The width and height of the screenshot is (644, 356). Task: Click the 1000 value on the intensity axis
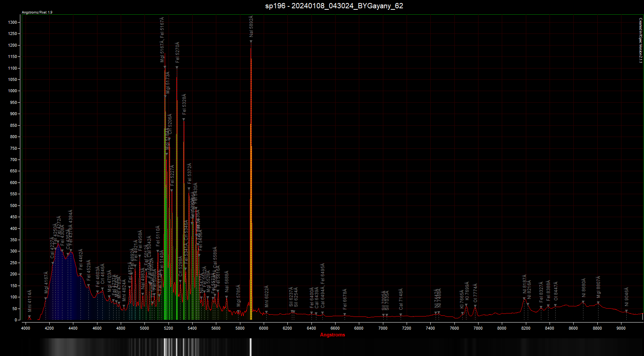(x=12, y=91)
